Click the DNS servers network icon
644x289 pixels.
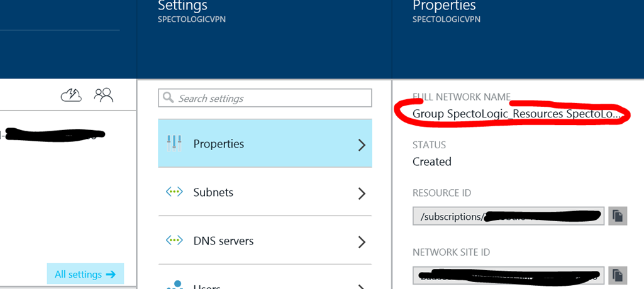click(x=174, y=241)
